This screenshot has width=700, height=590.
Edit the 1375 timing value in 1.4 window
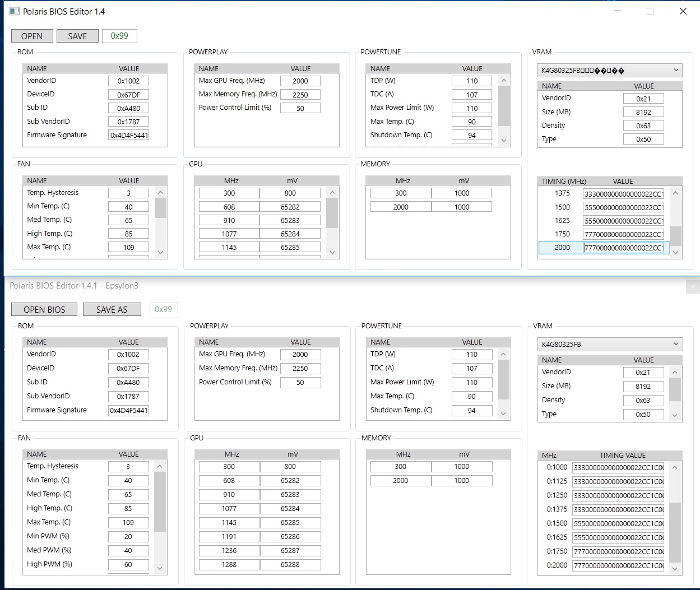(x=623, y=194)
